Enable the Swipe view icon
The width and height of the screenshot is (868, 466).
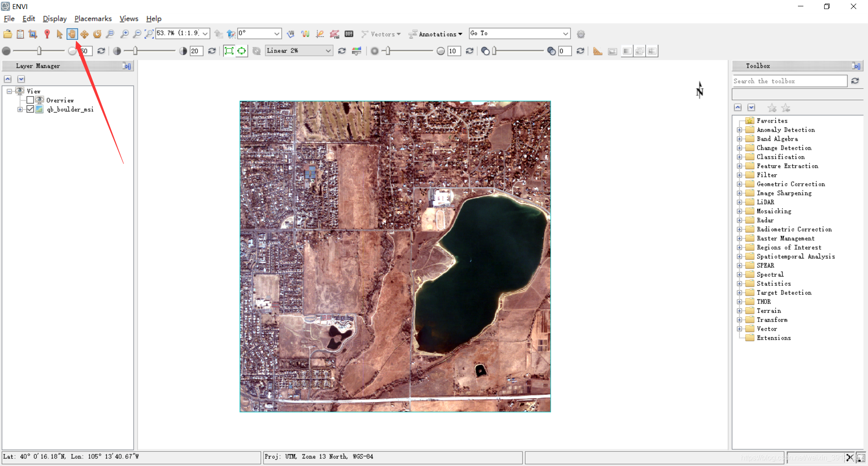652,51
